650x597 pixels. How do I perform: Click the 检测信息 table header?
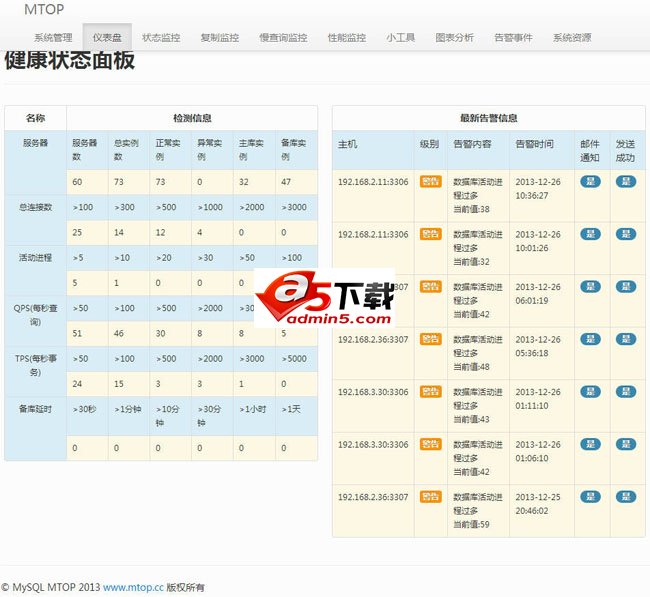pos(192,118)
